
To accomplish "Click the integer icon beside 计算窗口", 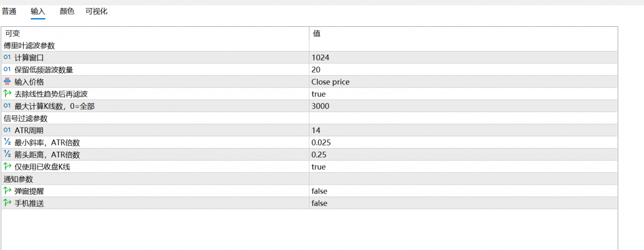I will pos(7,57).
